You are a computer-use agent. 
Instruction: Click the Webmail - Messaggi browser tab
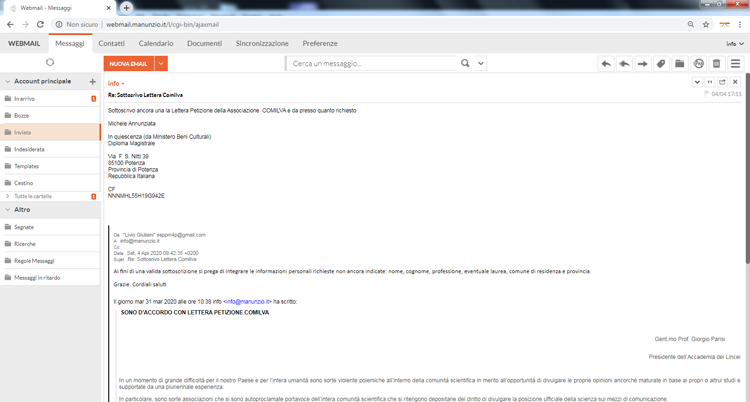tap(57, 8)
